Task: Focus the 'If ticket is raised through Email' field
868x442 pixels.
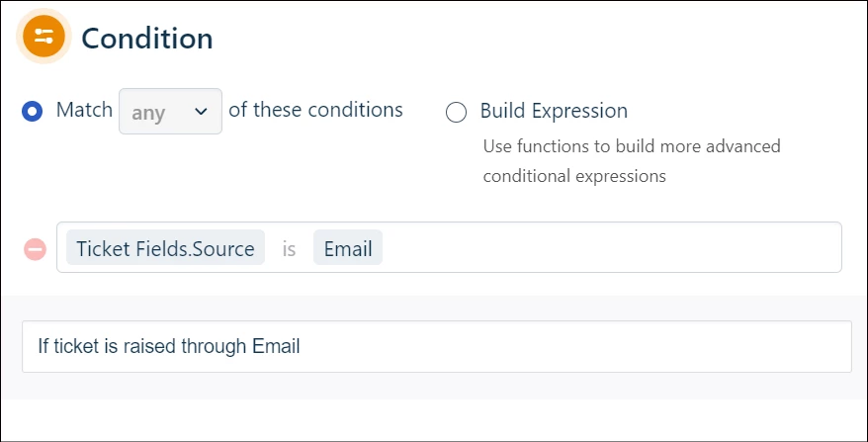Action: (x=437, y=347)
